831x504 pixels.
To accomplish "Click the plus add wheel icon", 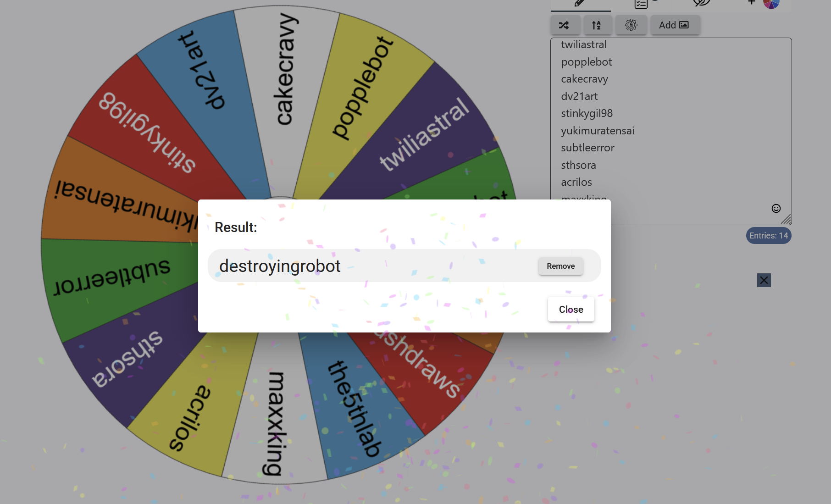I will click(x=751, y=3).
